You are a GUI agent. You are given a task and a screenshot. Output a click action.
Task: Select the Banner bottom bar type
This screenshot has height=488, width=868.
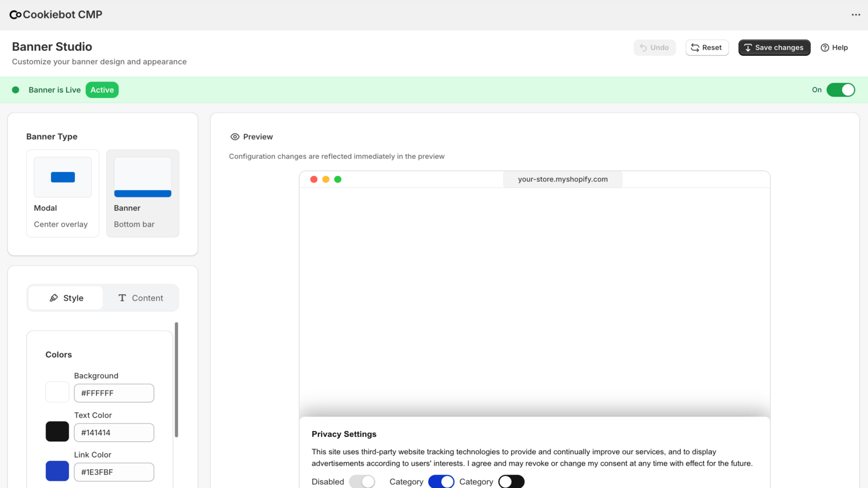coord(142,192)
